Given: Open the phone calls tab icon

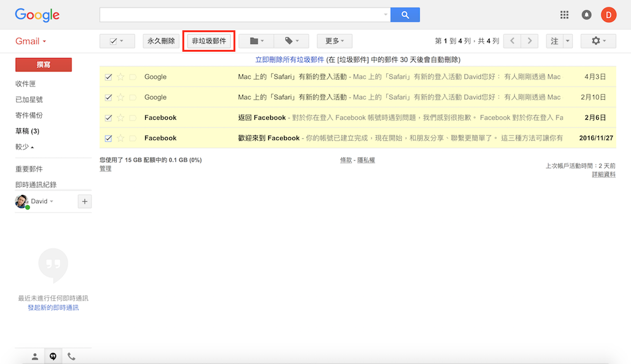Looking at the screenshot, I should pyautogui.click(x=71, y=356).
